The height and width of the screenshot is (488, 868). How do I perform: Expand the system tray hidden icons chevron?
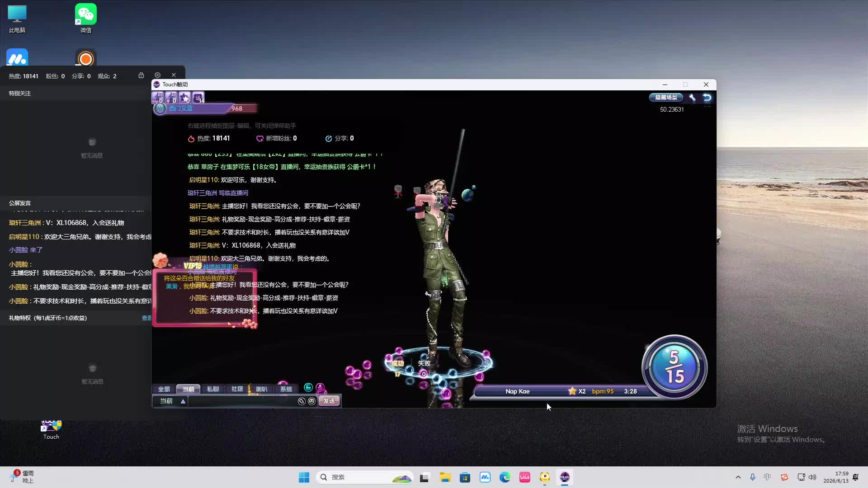click(738, 477)
